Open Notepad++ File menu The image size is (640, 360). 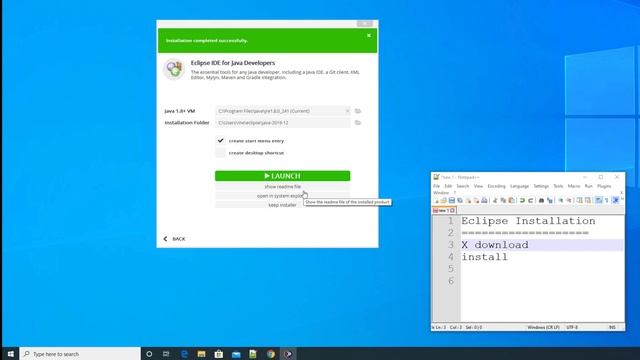coord(436,186)
